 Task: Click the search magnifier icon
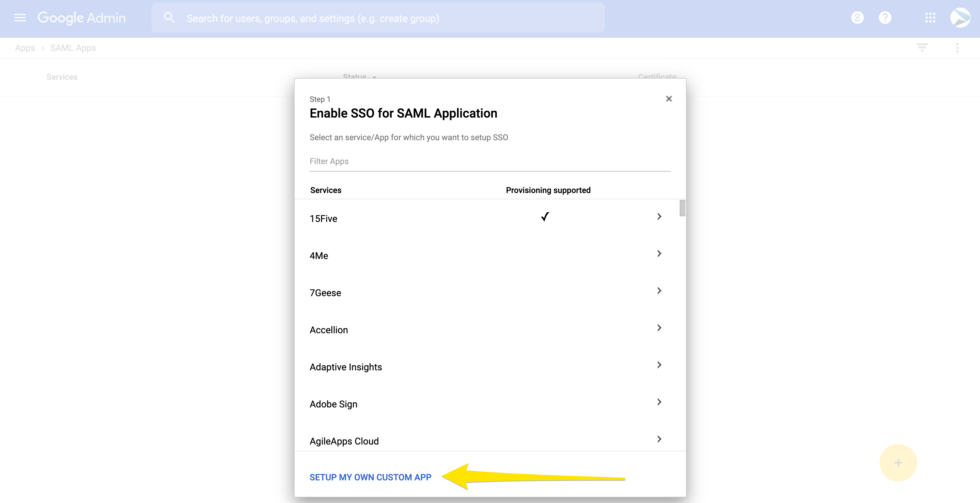(169, 18)
